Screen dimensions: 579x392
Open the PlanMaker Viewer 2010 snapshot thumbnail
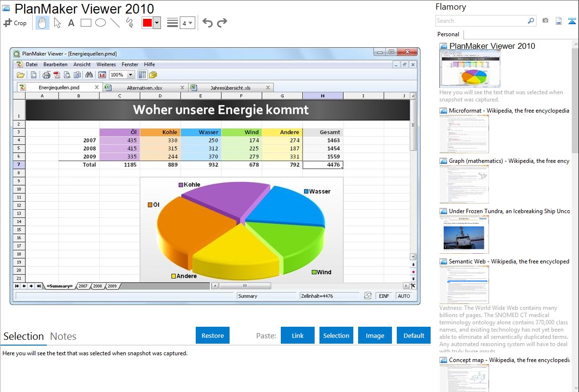coord(470,69)
